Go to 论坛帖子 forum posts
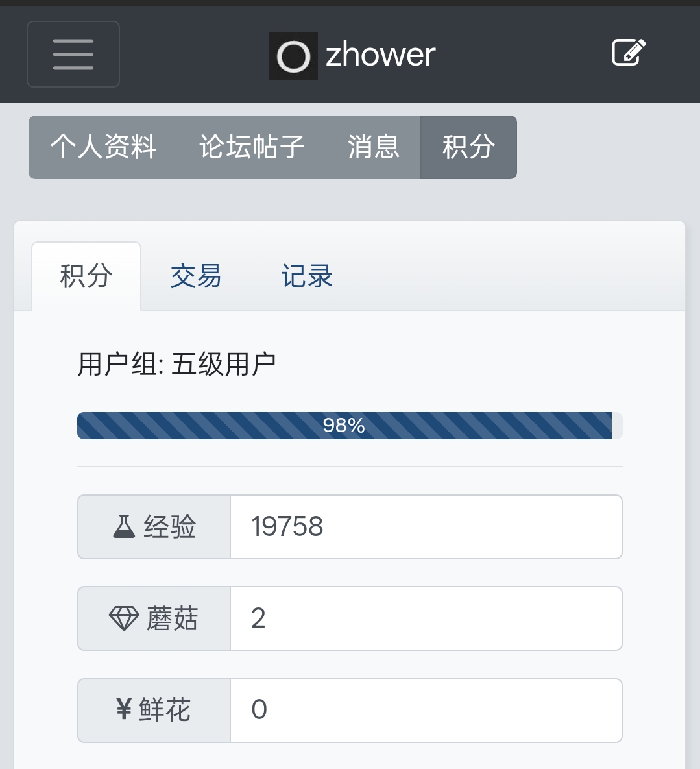This screenshot has height=769, width=700. pos(252,147)
